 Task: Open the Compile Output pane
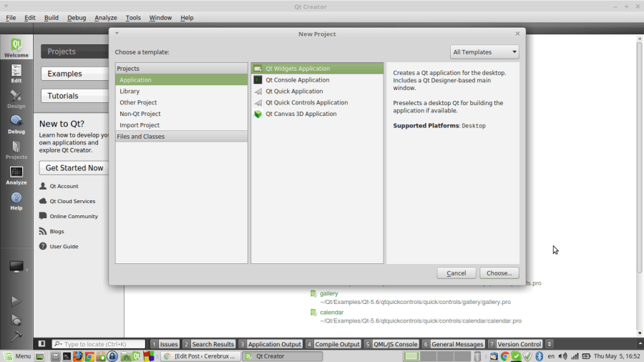333,344
